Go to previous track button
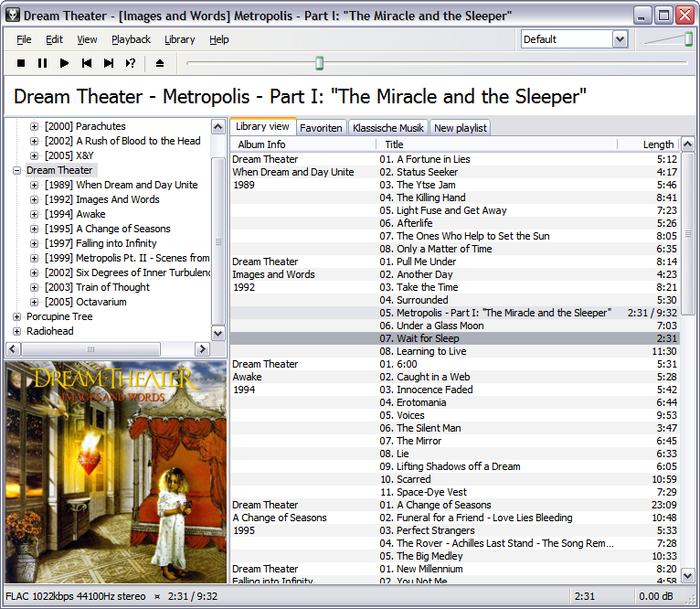The height and width of the screenshot is (609, 700). pyautogui.click(x=87, y=63)
